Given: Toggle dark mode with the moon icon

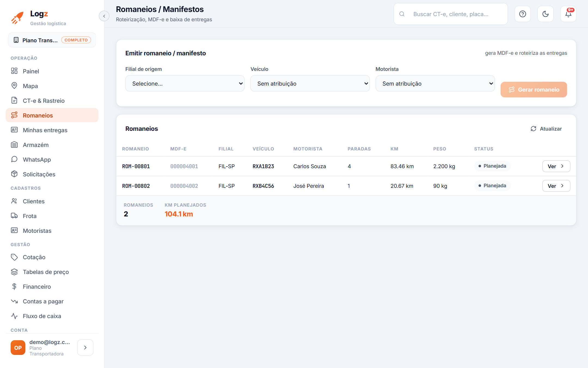Looking at the screenshot, I should point(545,14).
